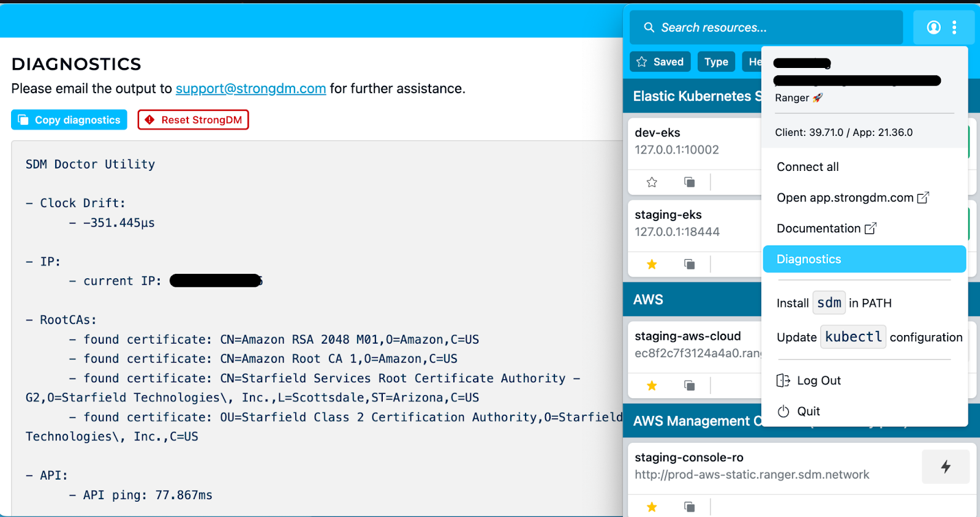Viewport: 980px width, 517px height.
Task: Click the 'current IP:' label
Action: (x=123, y=281)
